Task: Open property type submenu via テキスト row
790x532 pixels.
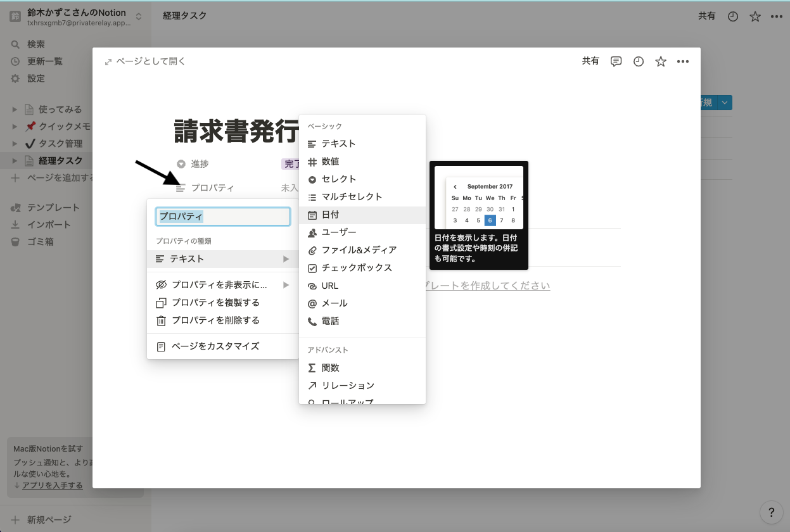Action: (223, 259)
